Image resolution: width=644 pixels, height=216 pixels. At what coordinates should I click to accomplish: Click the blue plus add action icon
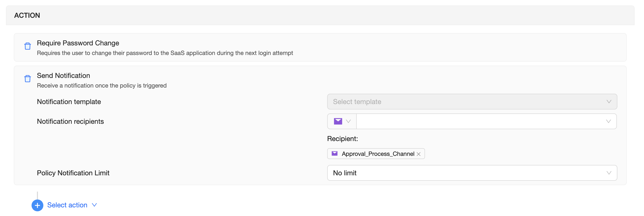(37, 205)
